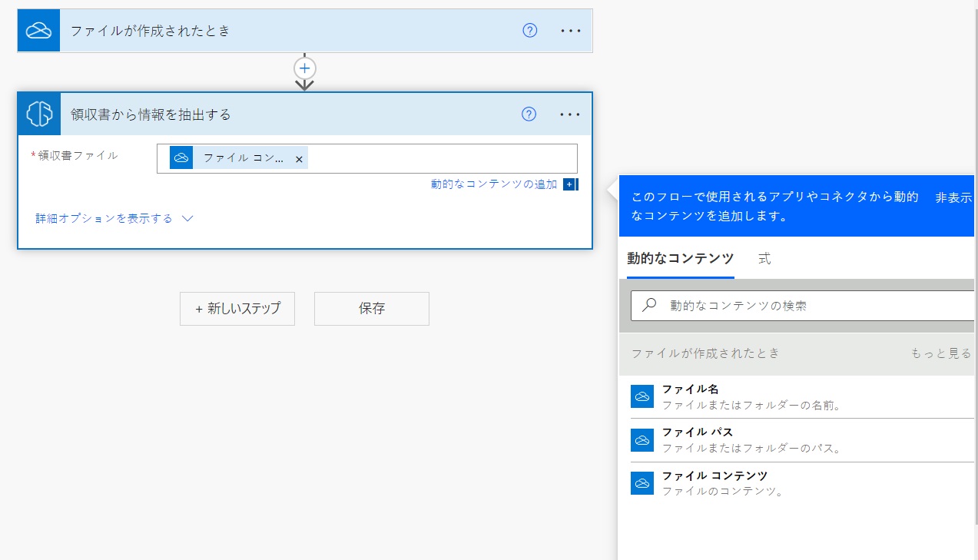Hide the panel using 非表示
978x560 pixels.
click(x=953, y=198)
